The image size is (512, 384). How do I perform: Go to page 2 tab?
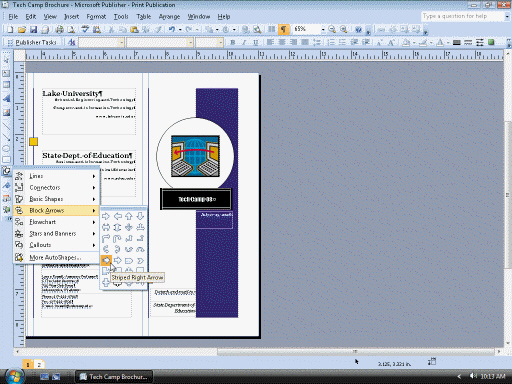pyautogui.click(x=39, y=365)
